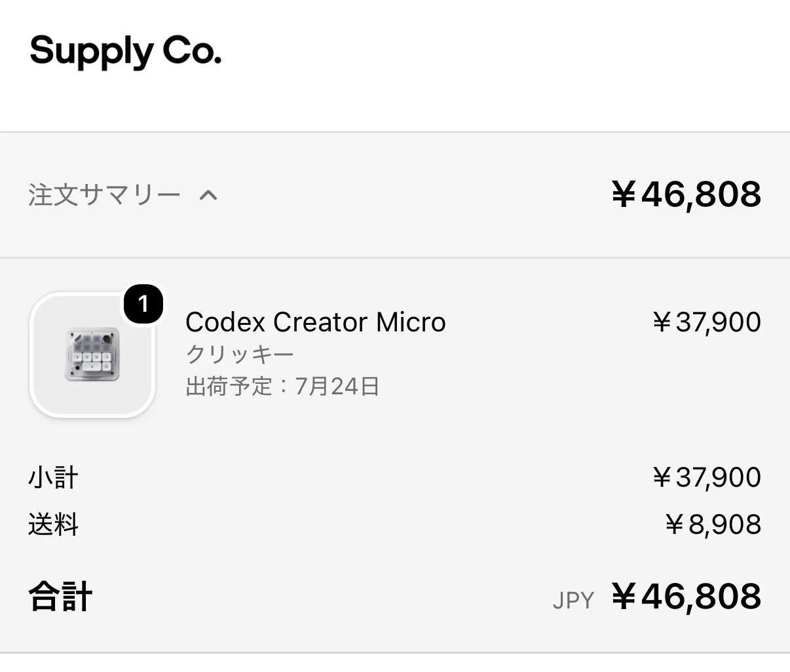Click the keypad image inside the product thumbnail
790x672 pixels.
pyautogui.click(x=92, y=354)
